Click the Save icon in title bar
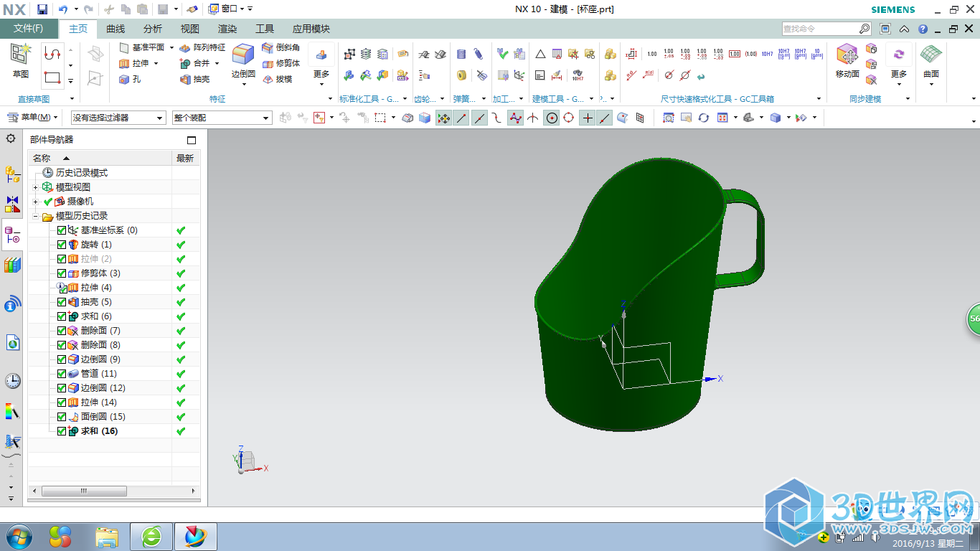 pyautogui.click(x=42, y=9)
